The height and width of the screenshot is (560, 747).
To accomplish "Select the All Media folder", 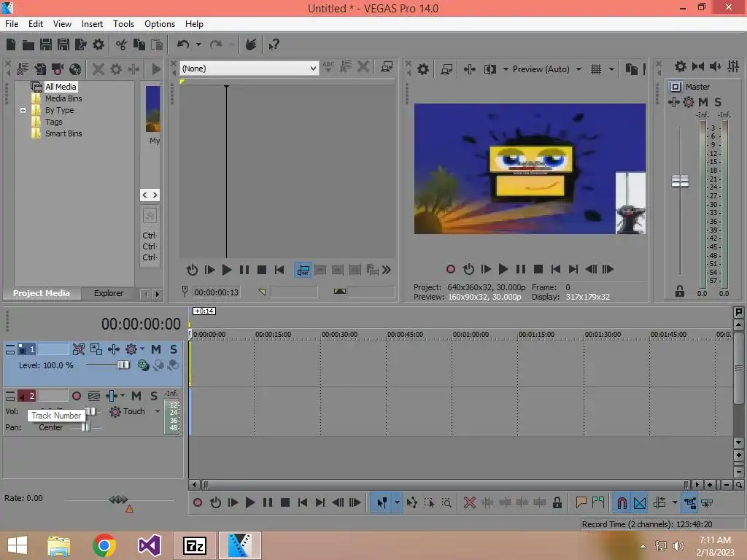I will pos(61,87).
